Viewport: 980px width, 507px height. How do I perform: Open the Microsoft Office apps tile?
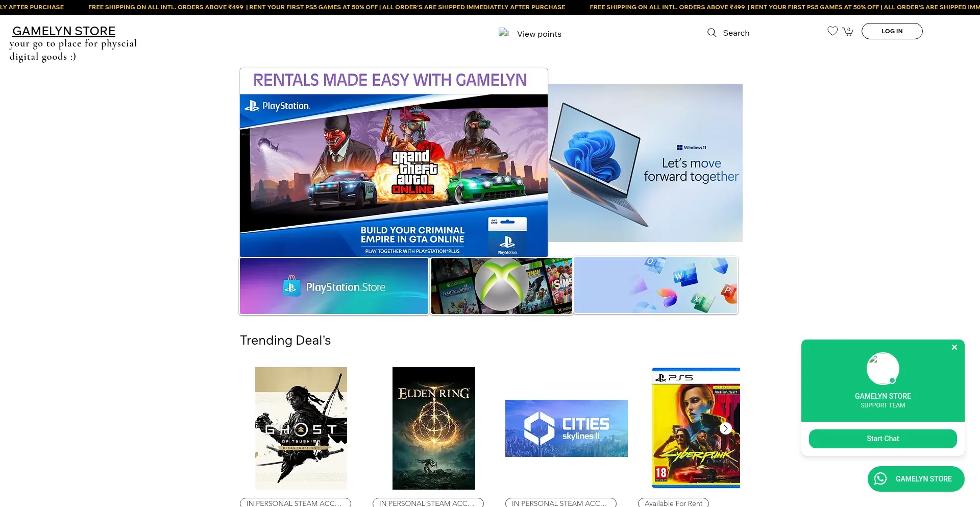[x=656, y=285]
